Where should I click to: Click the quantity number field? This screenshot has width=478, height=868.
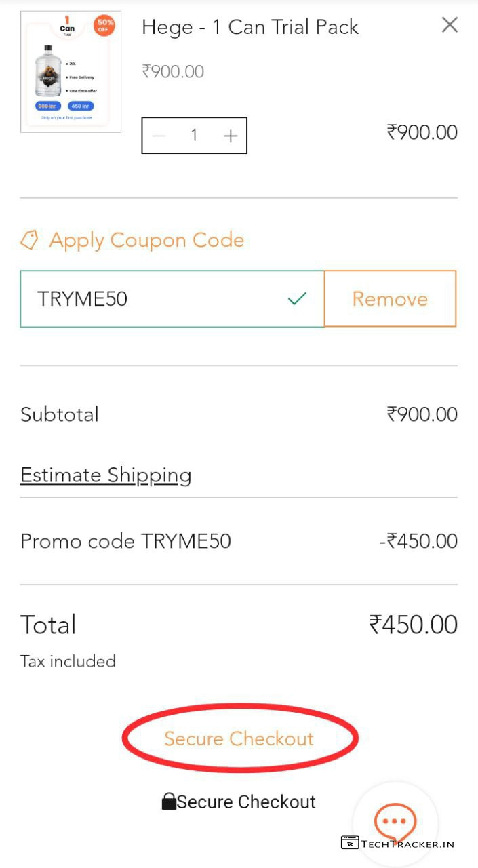pos(194,136)
